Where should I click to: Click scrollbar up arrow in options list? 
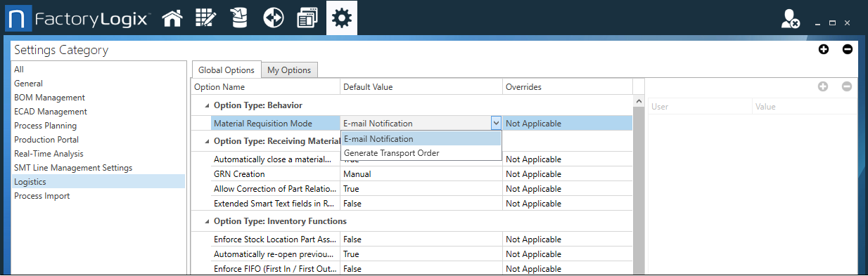pyautogui.click(x=639, y=102)
